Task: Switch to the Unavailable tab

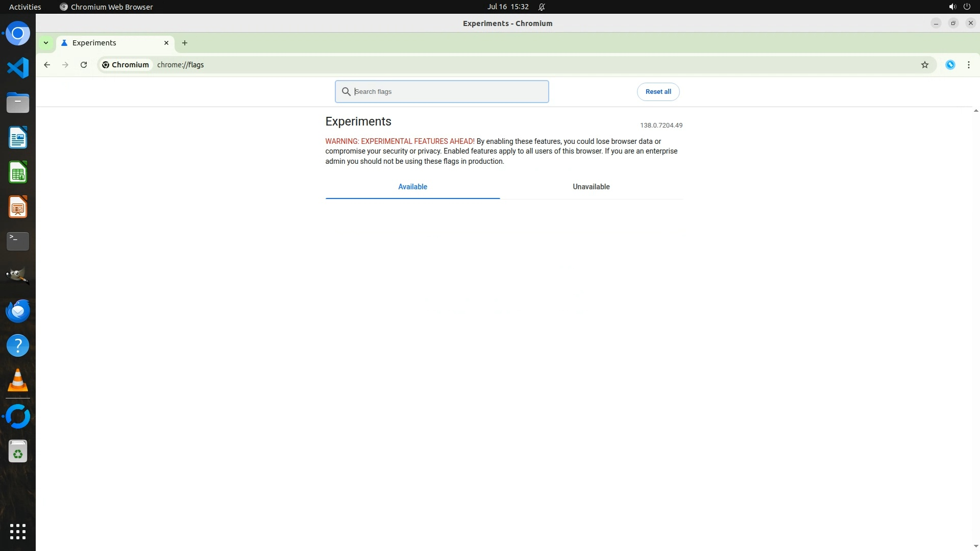Action: (x=591, y=187)
